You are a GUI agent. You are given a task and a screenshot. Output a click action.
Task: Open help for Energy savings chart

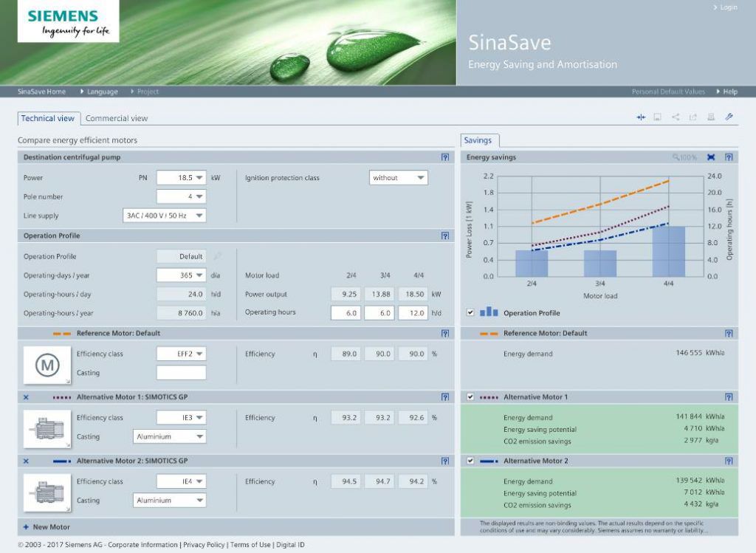pyautogui.click(x=729, y=157)
